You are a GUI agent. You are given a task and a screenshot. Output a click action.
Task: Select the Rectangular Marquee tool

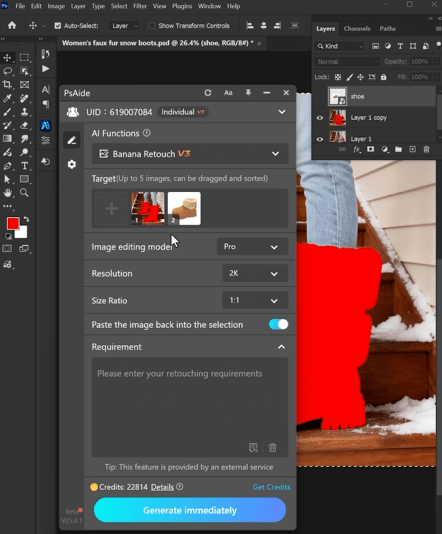point(24,58)
